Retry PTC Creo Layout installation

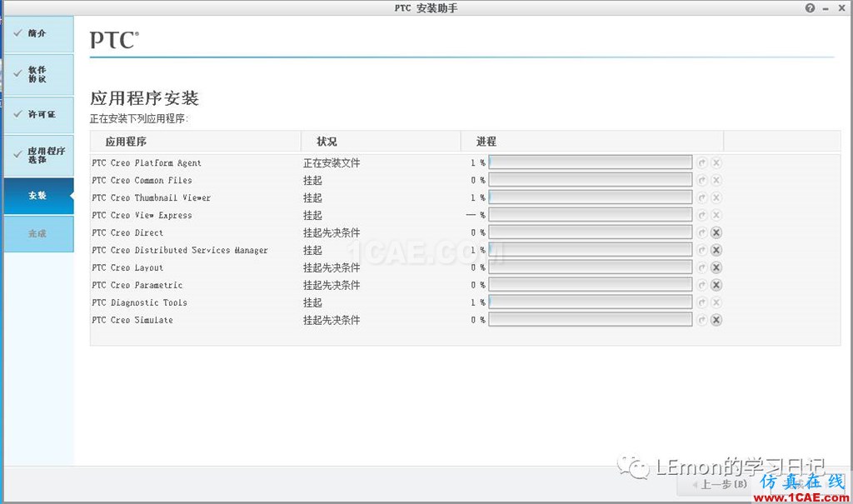pyautogui.click(x=701, y=267)
